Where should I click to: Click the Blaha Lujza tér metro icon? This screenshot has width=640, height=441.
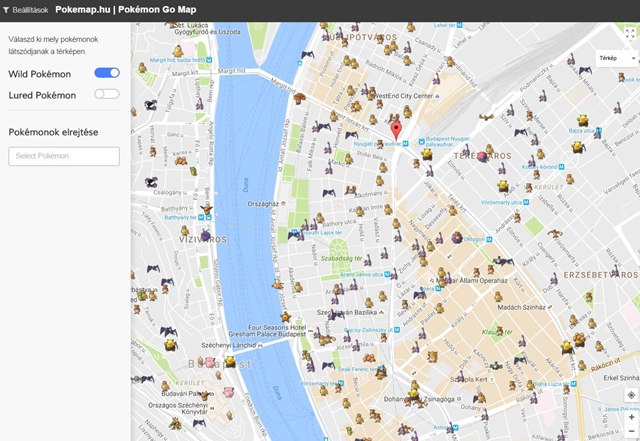coord(574,384)
